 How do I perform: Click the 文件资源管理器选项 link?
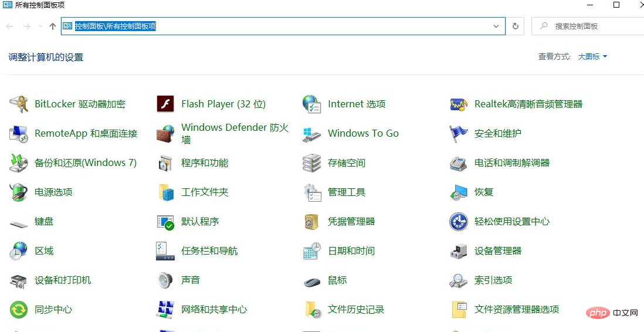(x=517, y=309)
